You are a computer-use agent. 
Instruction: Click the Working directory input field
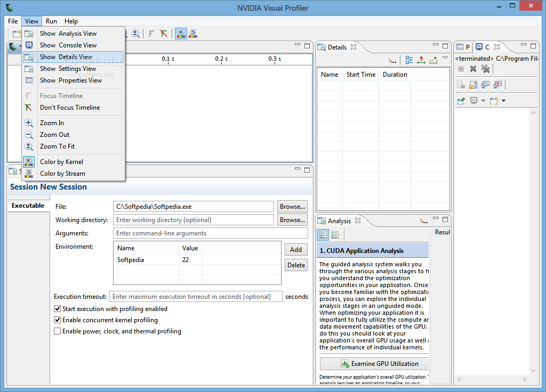point(193,220)
